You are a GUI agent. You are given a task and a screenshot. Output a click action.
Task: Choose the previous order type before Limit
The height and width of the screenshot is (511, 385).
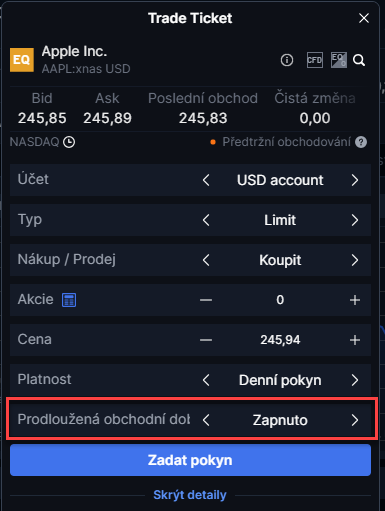(x=206, y=220)
